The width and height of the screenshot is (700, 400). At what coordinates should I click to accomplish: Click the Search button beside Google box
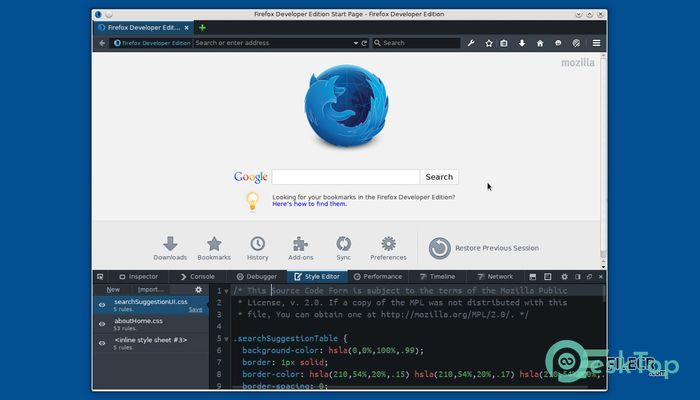pos(439,177)
